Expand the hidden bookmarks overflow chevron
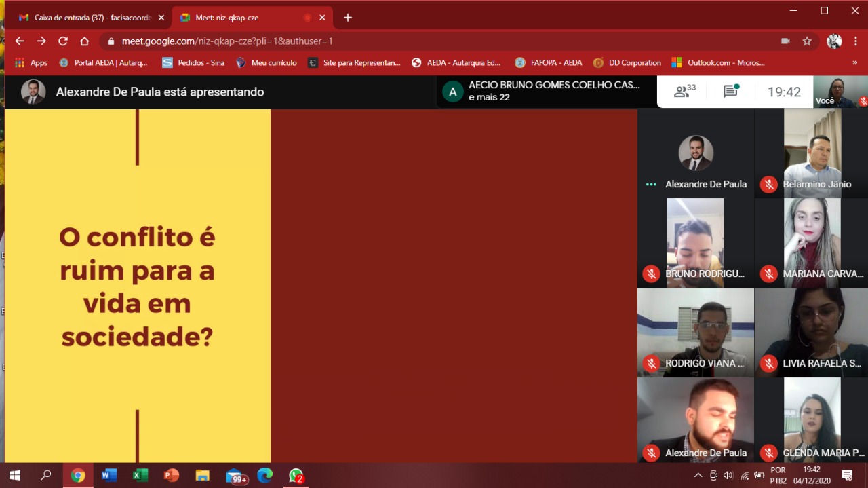 854,62
